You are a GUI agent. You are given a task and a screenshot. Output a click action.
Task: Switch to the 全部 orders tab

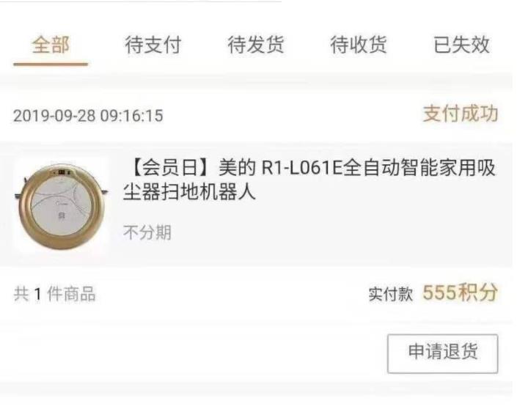tap(51, 45)
